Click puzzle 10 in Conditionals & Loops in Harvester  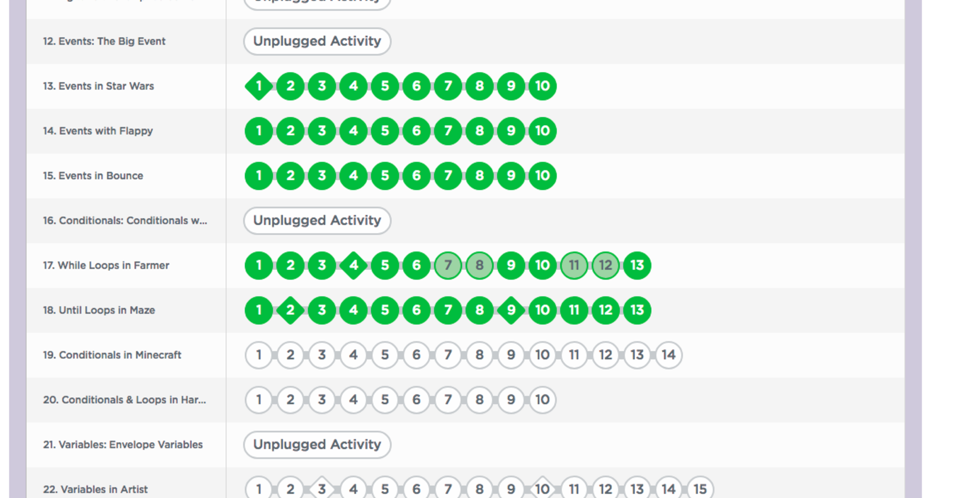pos(542,400)
